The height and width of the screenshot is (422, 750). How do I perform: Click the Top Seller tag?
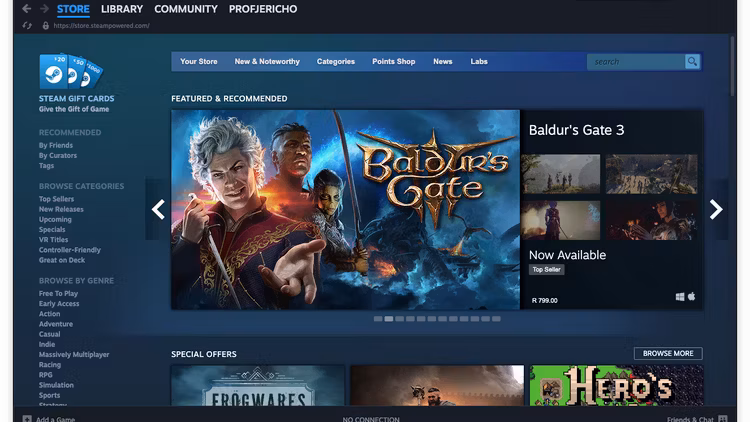tap(546, 269)
